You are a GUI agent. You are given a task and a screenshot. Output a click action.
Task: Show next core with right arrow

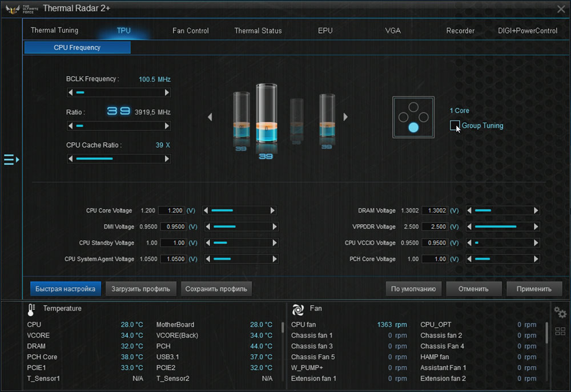pos(345,117)
